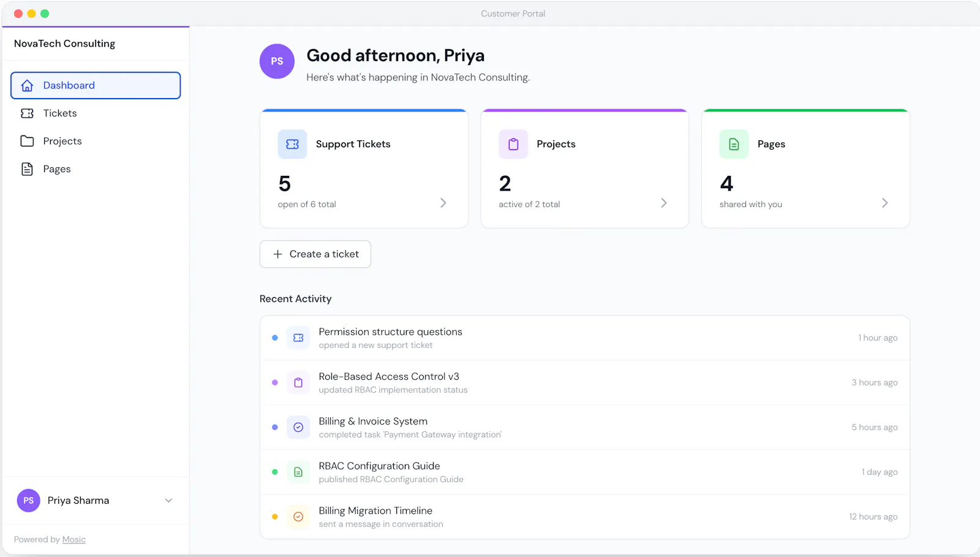
Task: Click the Projects folder icon in sidebar
Action: tap(27, 141)
